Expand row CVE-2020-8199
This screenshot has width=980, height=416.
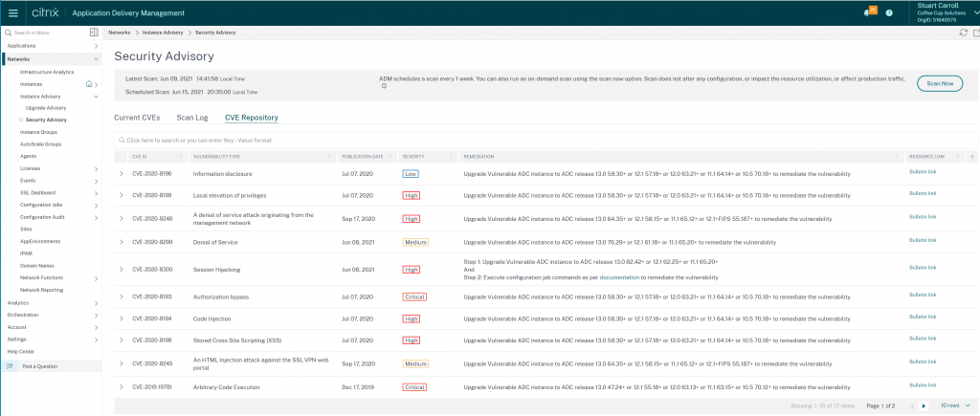click(122, 195)
